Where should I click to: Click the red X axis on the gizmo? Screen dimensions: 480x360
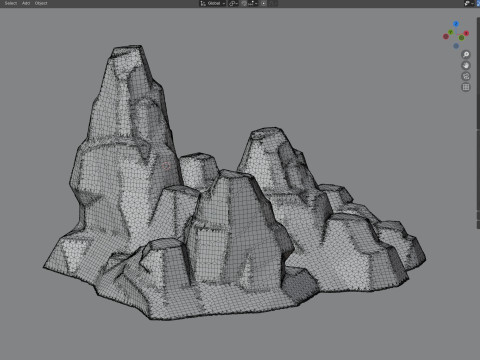pos(466,33)
